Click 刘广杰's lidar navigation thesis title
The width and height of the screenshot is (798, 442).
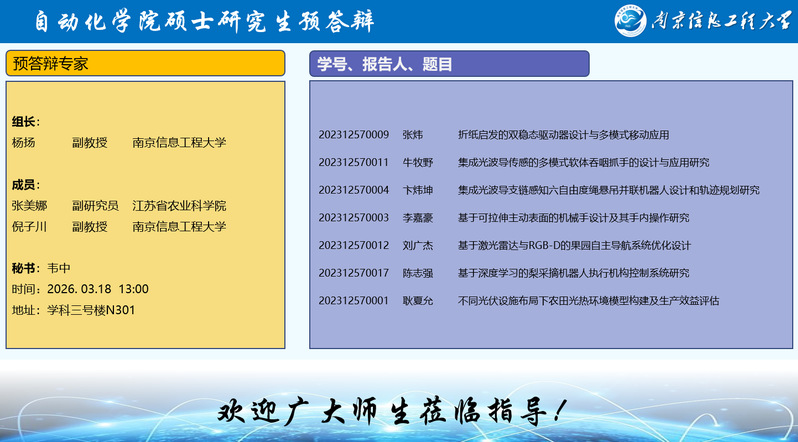(574, 245)
